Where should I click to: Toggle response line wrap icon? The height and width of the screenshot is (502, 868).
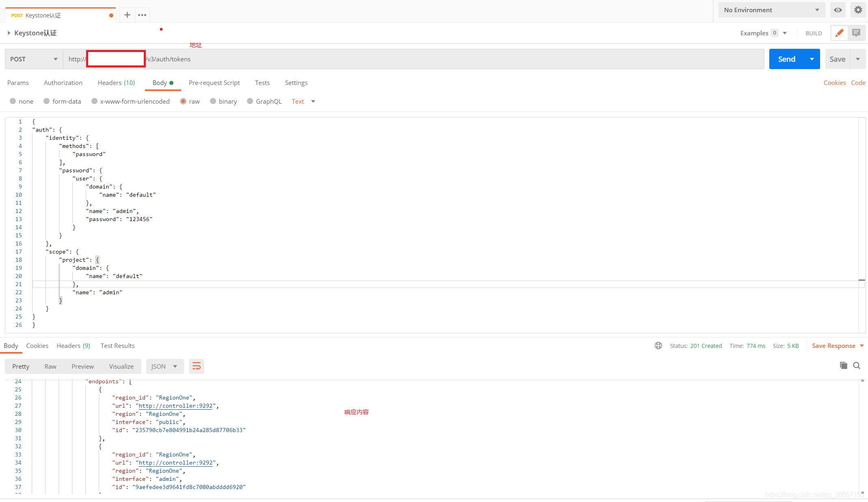pyautogui.click(x=197, y=366)
